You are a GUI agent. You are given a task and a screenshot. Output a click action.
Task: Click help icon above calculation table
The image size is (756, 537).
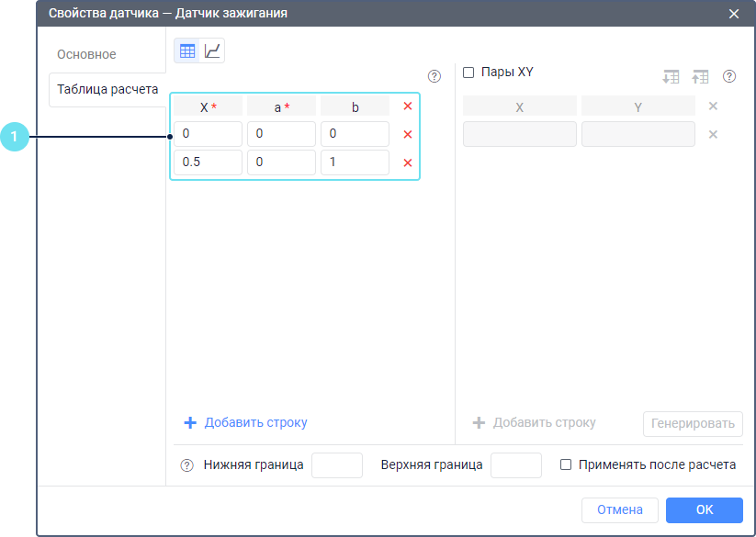pos(434,77)
